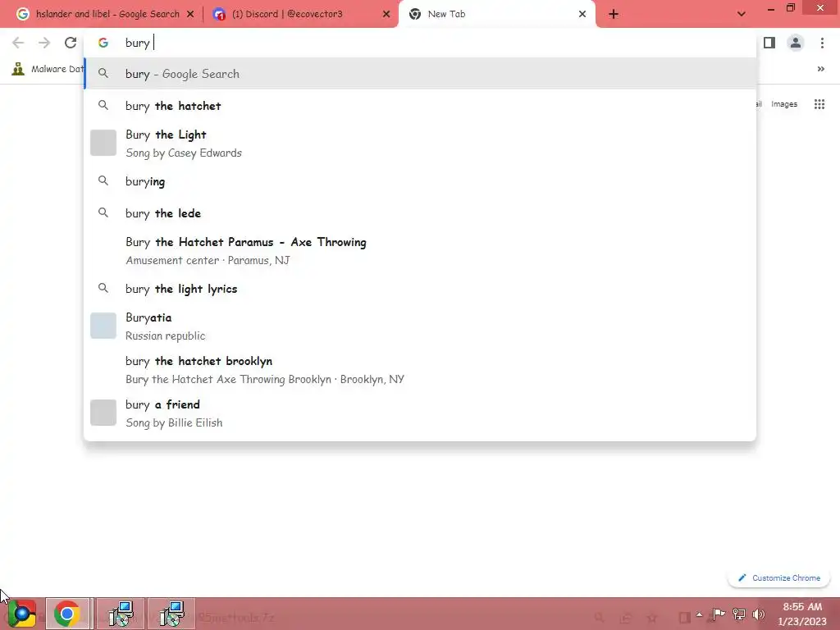Switch to the Discord @ecovector3 tab
This screenshot has height=630, width=840.
click(x=300, y=15)
